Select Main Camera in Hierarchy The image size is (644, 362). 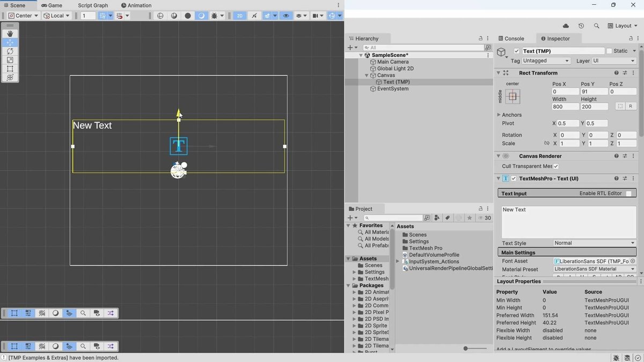coord(392,62)
